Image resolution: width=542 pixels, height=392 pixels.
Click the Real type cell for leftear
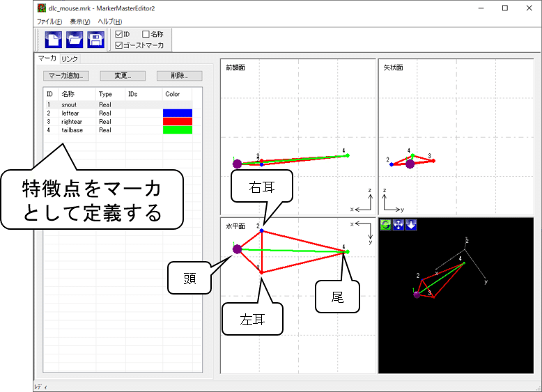click(x=105, y=113)
